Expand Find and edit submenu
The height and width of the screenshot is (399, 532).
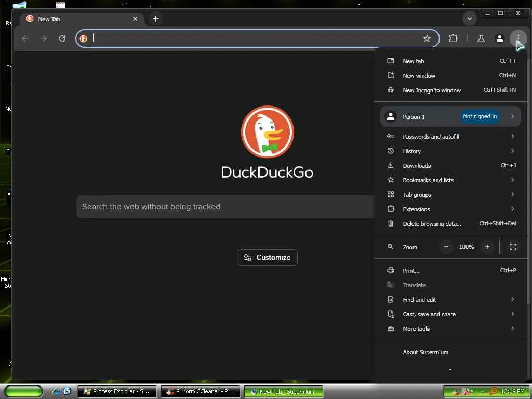pos(451,300)
